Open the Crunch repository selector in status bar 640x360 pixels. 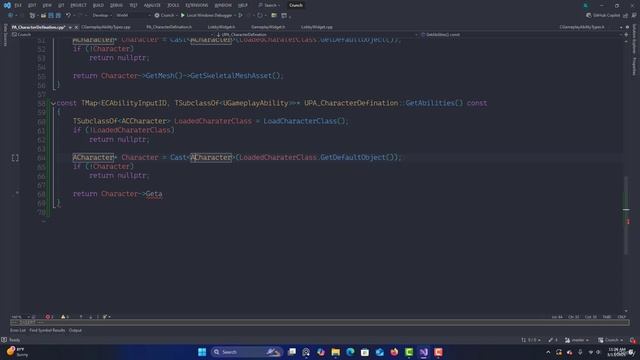click(x=611, y=340)
